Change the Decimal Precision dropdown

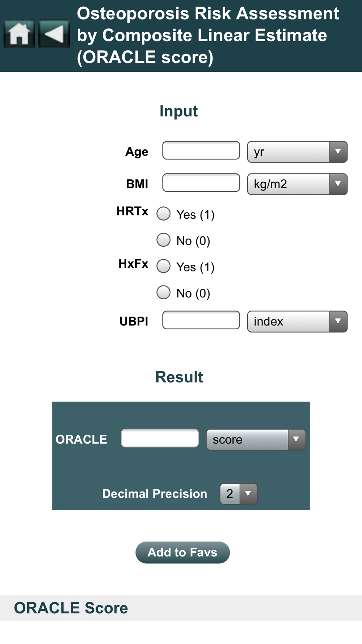click(x=239, y=494)
